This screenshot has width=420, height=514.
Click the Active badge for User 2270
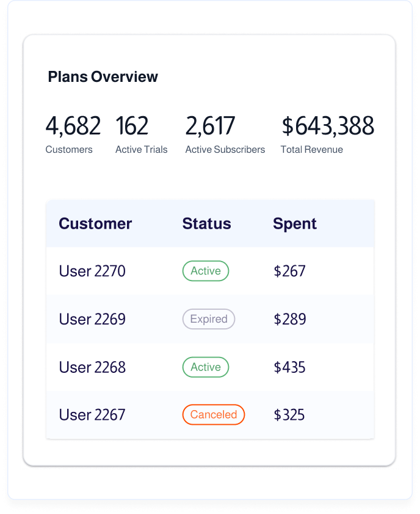(206, 271)
